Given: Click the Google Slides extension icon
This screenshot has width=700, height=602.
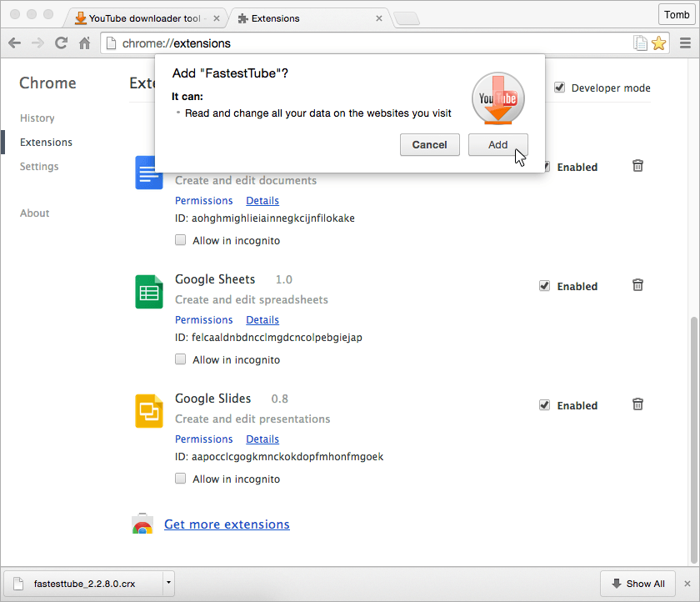Looking at the screenshot, I should pos(149,411).
